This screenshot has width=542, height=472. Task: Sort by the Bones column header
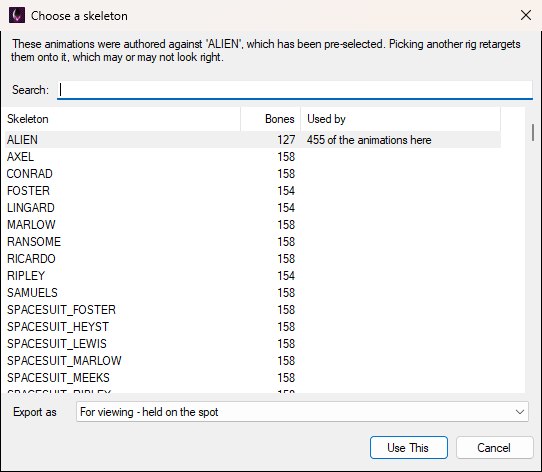(x=271, y=119)
